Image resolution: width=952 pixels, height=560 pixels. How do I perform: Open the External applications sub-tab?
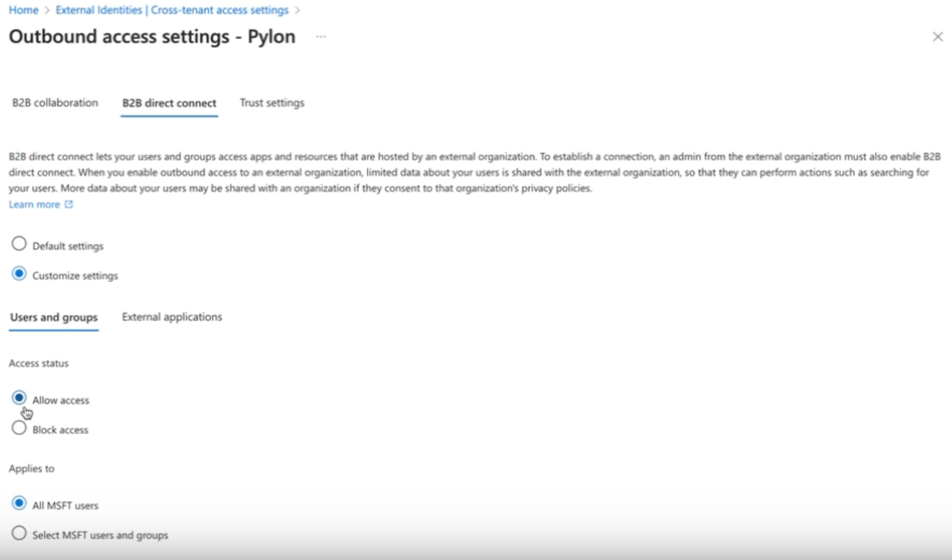[172, 317]
